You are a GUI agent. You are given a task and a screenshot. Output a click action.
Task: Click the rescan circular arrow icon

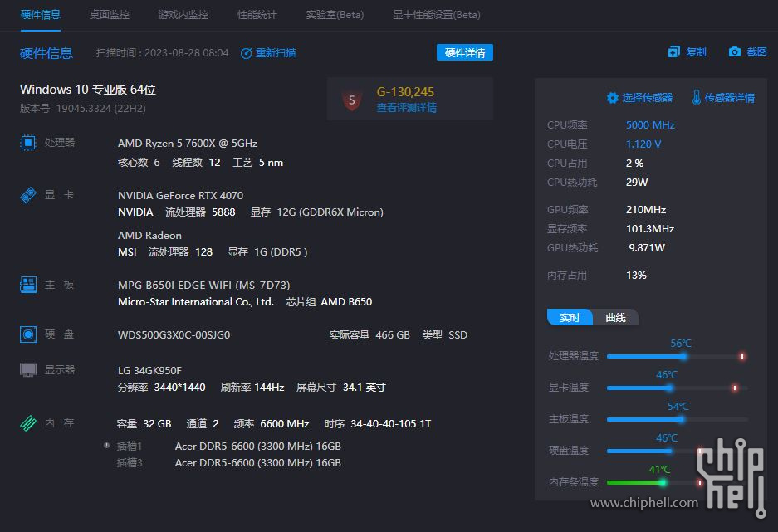[246, 53]
